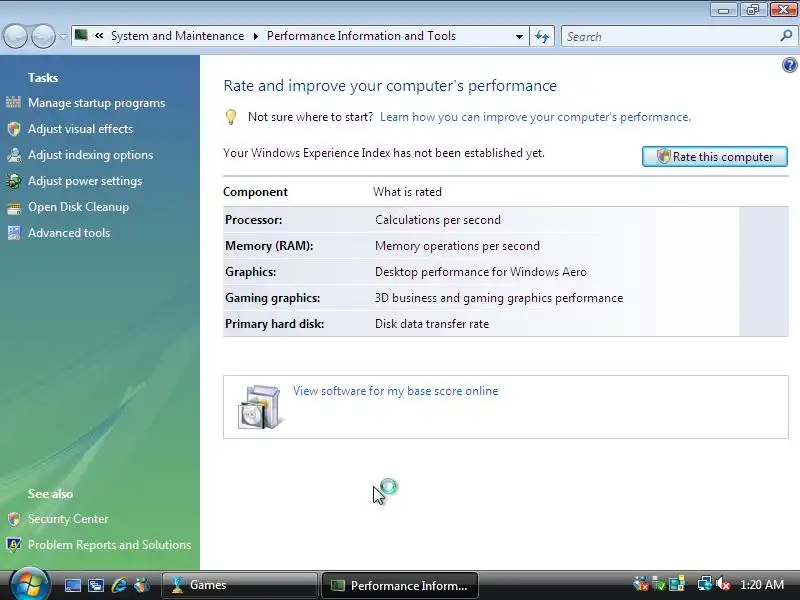800x600 pixels.
Task: Click the light bulb tip icon
Action: (231, 117)
